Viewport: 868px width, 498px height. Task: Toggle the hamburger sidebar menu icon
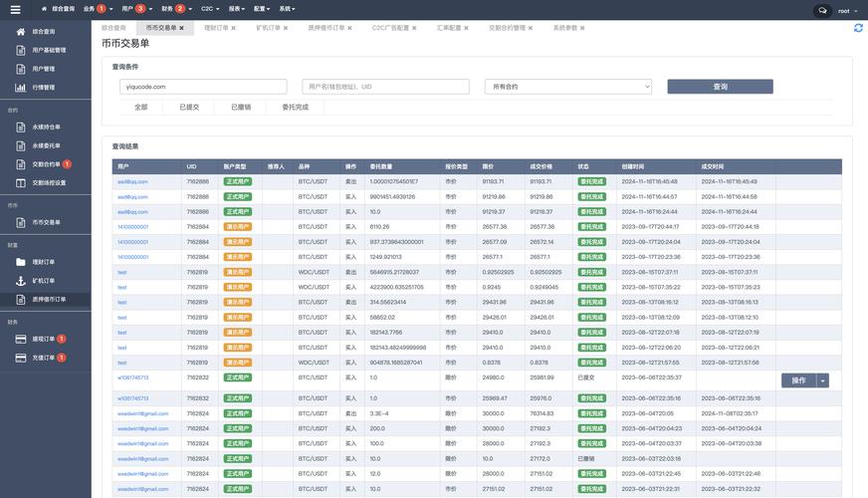tap(15, 9)
